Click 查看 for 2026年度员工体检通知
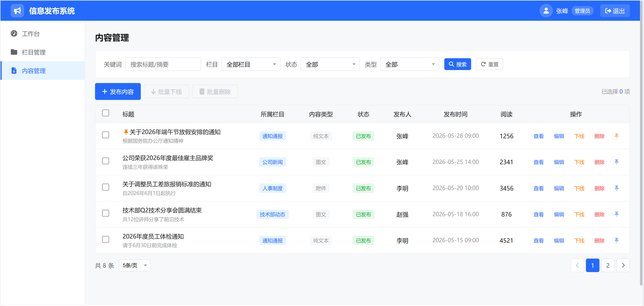Viewport: 644px width, 306px height. click(538, 241)
